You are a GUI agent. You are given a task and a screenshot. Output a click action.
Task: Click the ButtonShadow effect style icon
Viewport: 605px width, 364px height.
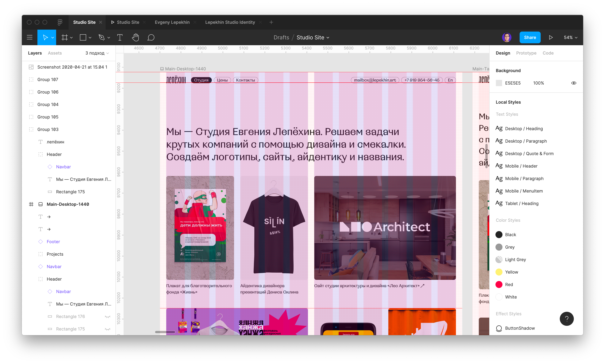(x=499, y=328)
